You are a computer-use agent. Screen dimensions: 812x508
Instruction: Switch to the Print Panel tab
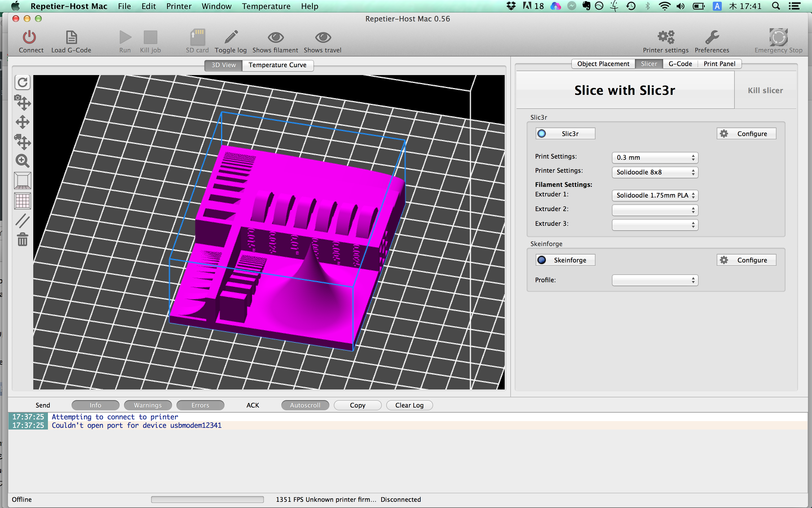click(x=720, y=64)
